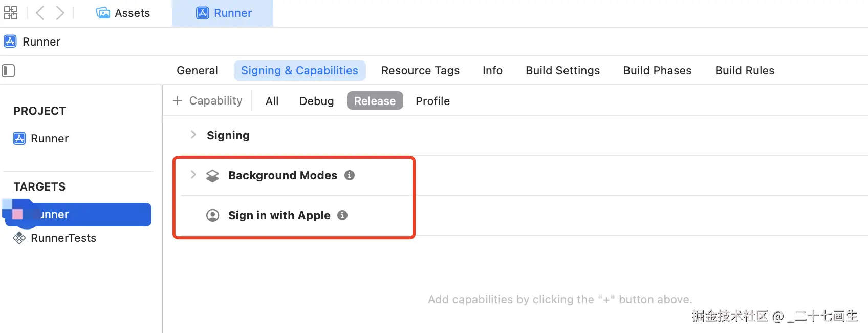Click the Background Modes layers icon
This screenshot has width=868, height=333.
click(212, 176)
